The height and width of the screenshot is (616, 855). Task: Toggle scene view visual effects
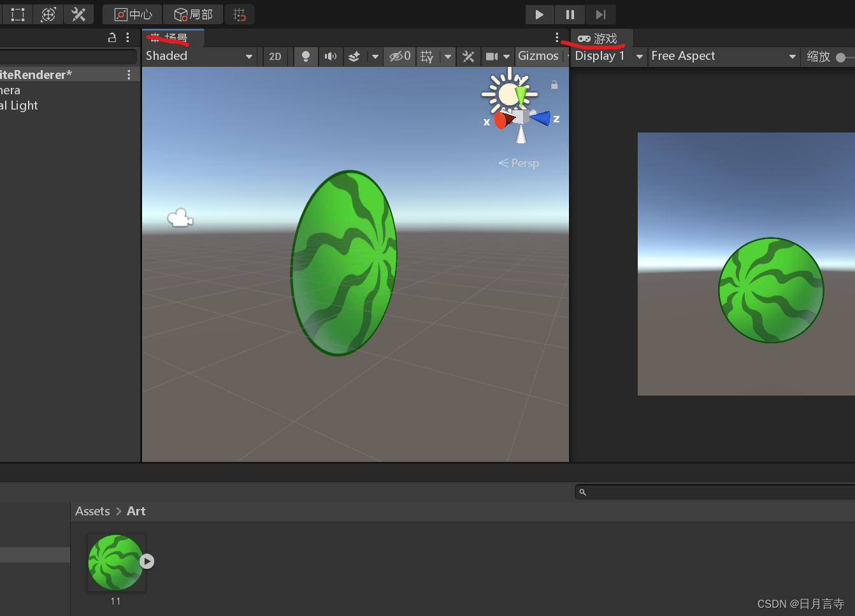tap(354, 56)
